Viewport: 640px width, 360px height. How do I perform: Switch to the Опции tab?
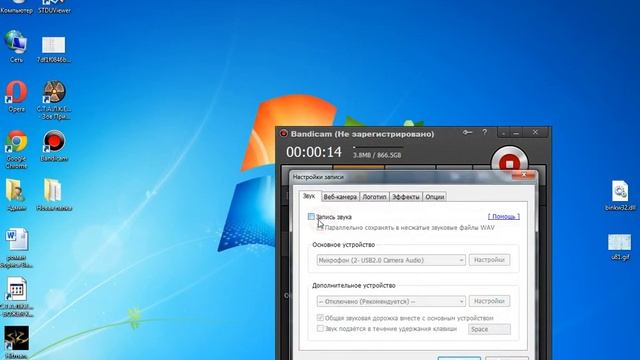click(435, 197)
